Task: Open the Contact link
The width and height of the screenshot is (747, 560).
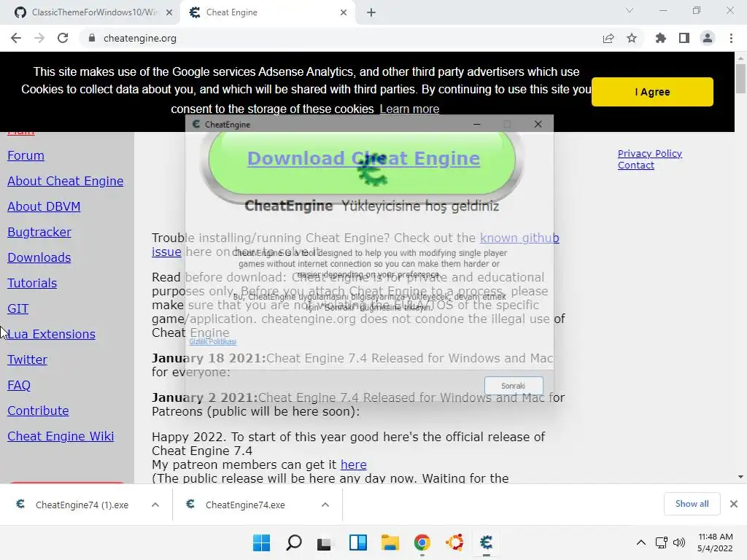Action: [x=636, y=166]
